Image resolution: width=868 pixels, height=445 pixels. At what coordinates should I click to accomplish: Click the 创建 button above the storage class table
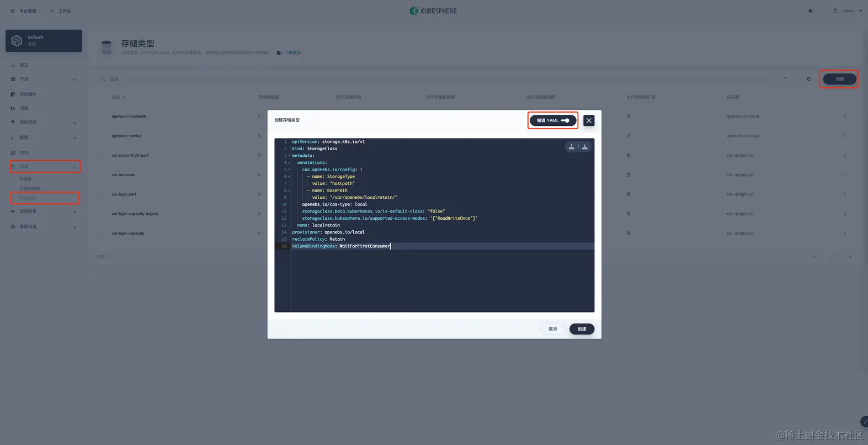(839, 79)
